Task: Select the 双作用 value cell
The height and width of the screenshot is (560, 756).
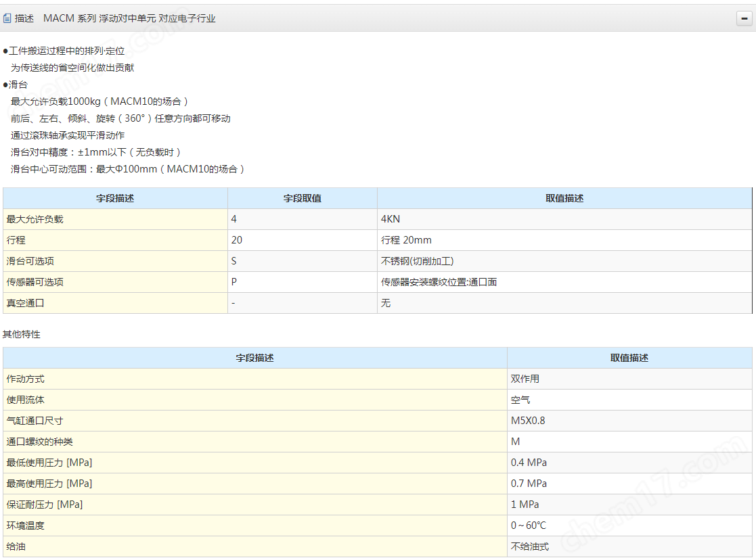Action: point(525,379)
